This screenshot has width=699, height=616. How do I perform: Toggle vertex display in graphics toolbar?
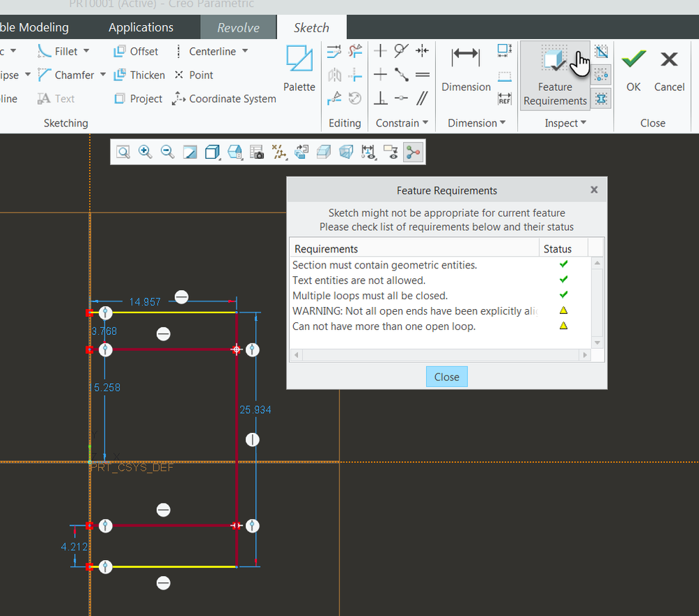tap(414, 152)
